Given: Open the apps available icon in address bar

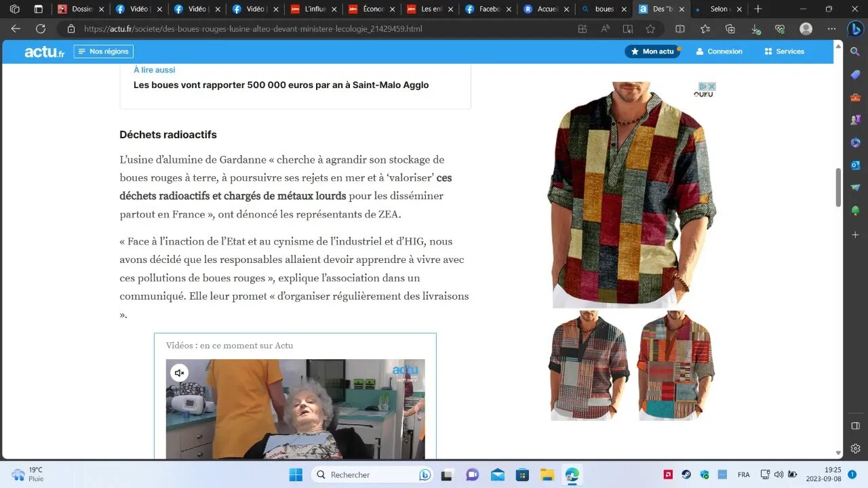Looking at the screenshot, I should (583, 29).
